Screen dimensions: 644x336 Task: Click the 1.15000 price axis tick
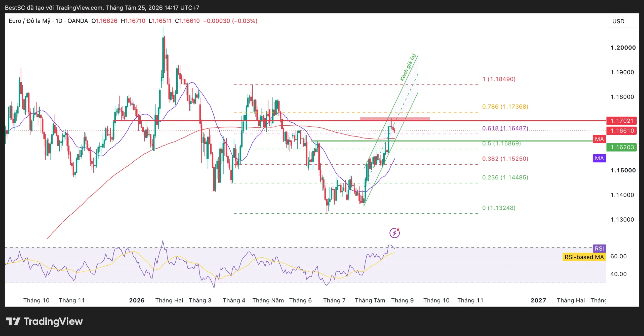point(623,170)
